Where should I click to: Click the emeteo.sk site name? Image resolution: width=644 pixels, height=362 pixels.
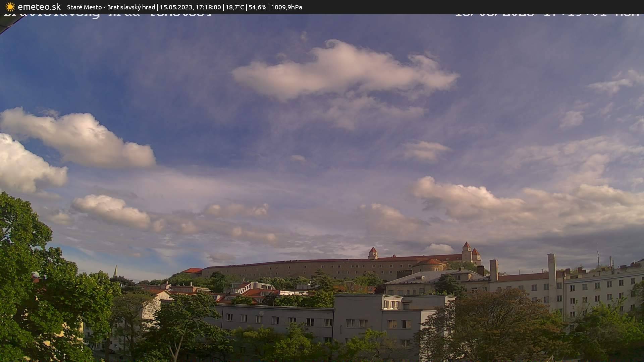tap(39, 7)
